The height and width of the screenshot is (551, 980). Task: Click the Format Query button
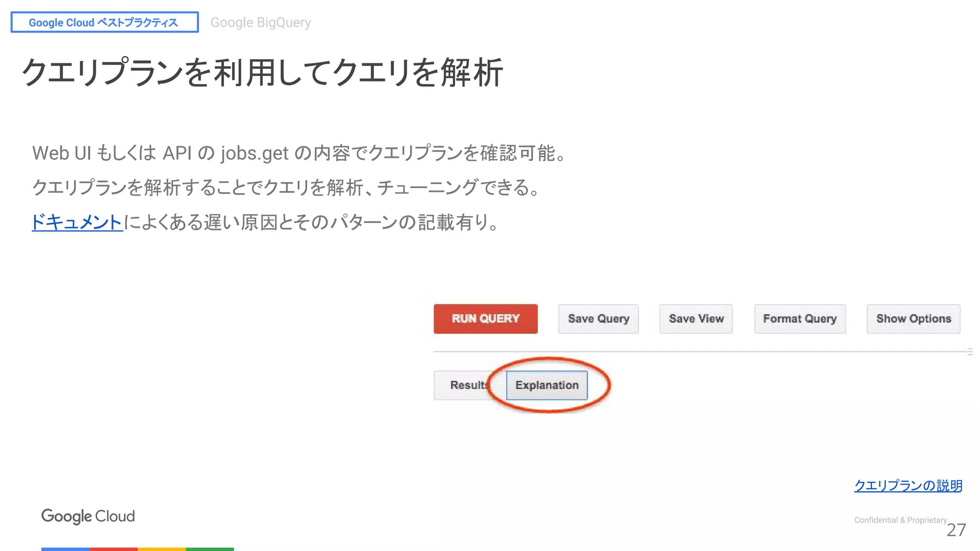[800, 319]
